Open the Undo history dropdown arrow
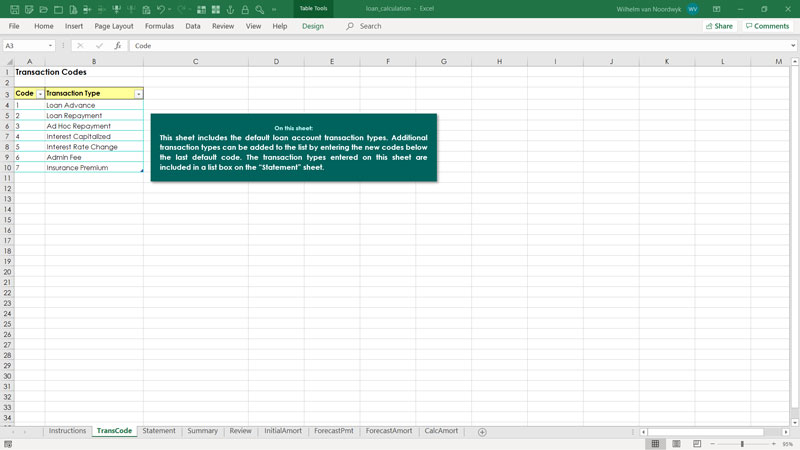This screenshot has width=800, height=450. [169, 9]
